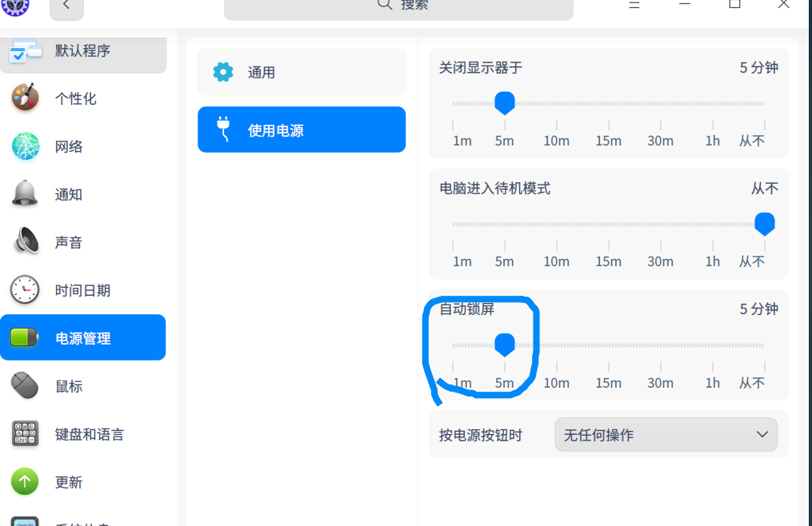The height and width of the screenshot is (526, 812).
Task: Click the 键盘和语言 keyboard icon
Action: (x=25, y=433)
